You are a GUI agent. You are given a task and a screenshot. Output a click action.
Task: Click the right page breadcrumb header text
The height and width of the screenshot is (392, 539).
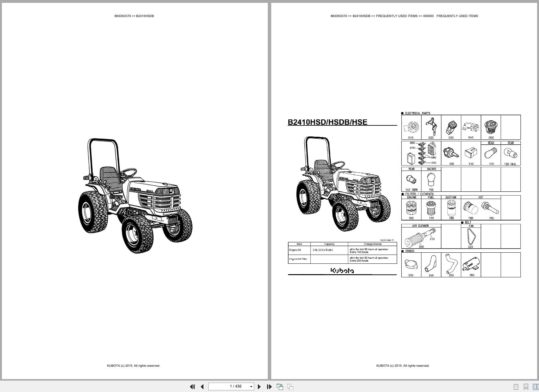pos(404,16)
